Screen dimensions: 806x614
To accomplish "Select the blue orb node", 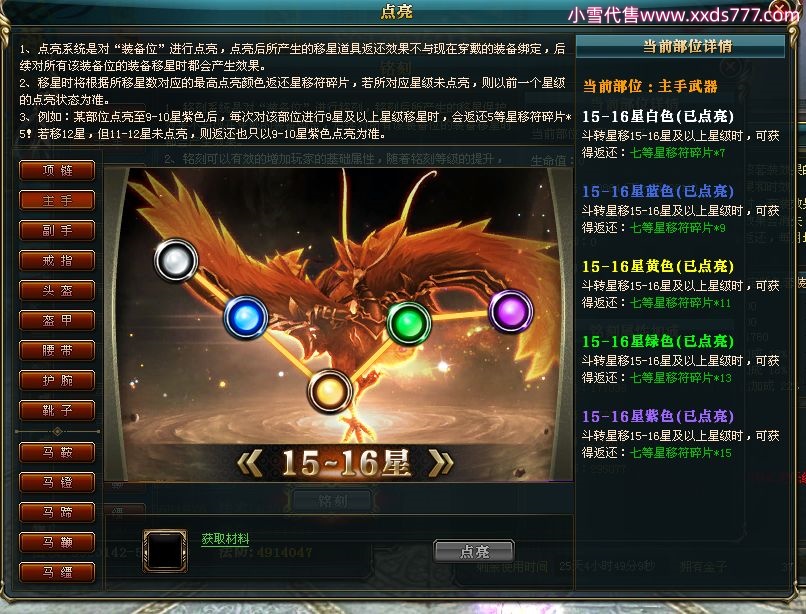I will tap(246, 317).
